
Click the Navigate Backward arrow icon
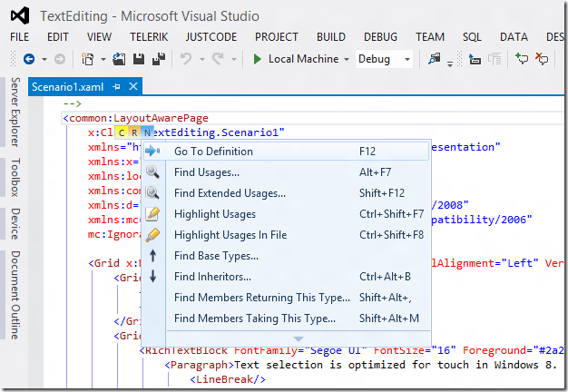pos(28,59)
